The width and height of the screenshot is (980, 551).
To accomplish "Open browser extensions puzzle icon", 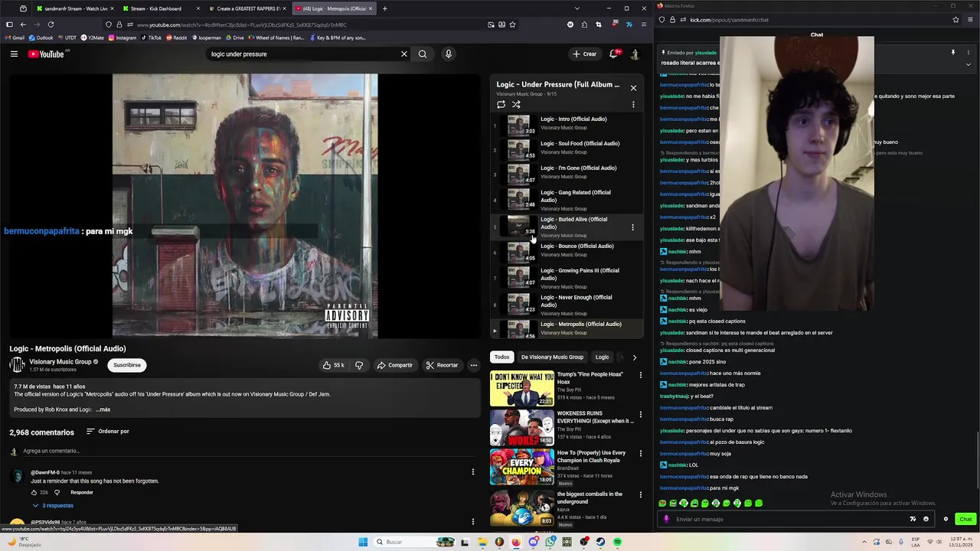I will 584,24.
